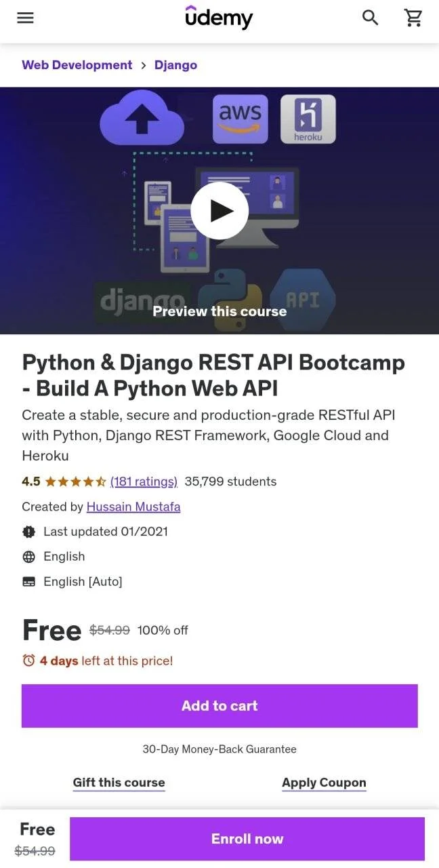Screen dimensions: 439x868
Task: Click the Last updated 01/2021 text
Action: [106, 532]
